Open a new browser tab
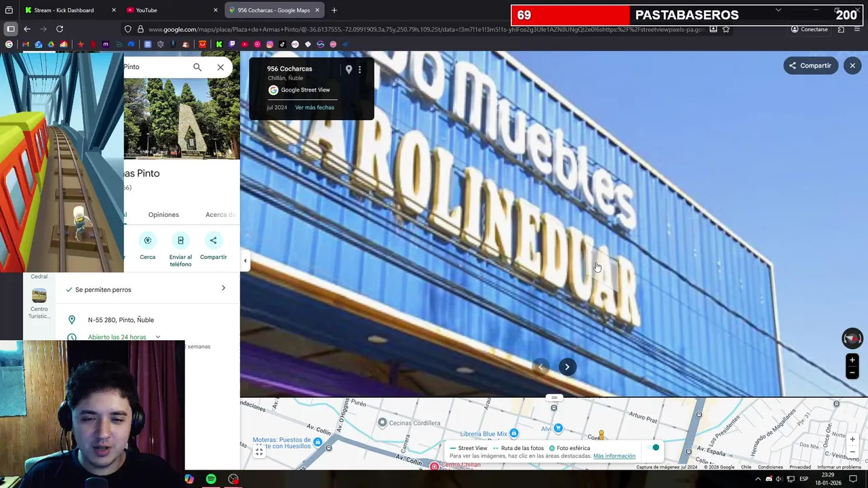This screenshot has width=868, height=488. pos(334,10)
